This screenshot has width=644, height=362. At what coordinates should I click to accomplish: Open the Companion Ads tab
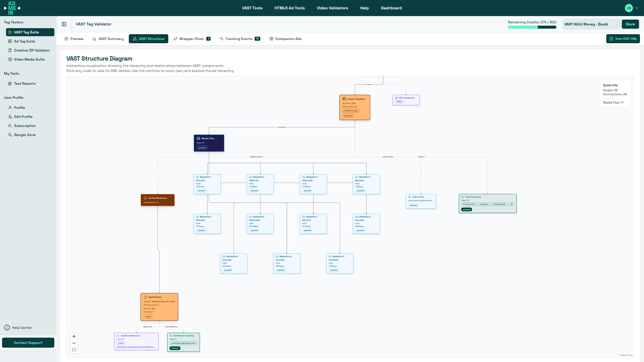[x=286, y=39]
